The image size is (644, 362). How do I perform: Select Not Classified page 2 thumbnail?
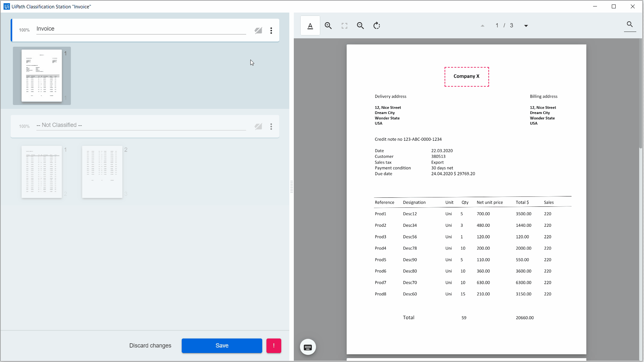102,172
